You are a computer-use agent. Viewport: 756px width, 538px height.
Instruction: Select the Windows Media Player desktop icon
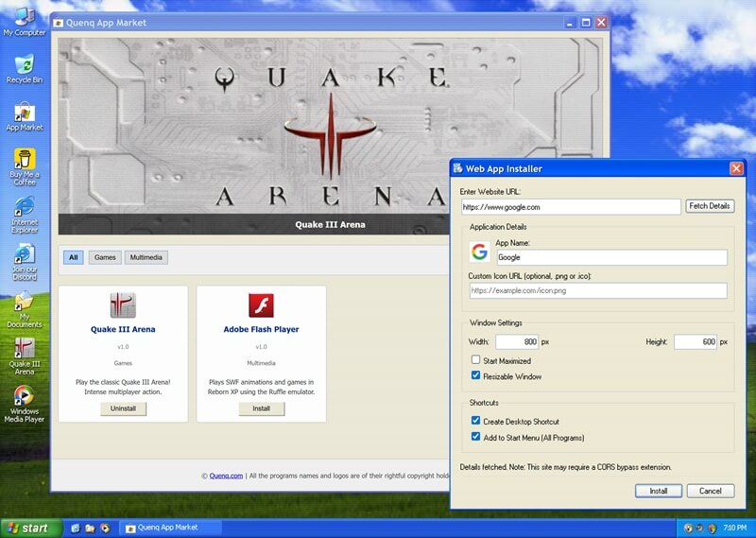coord(25,404)
